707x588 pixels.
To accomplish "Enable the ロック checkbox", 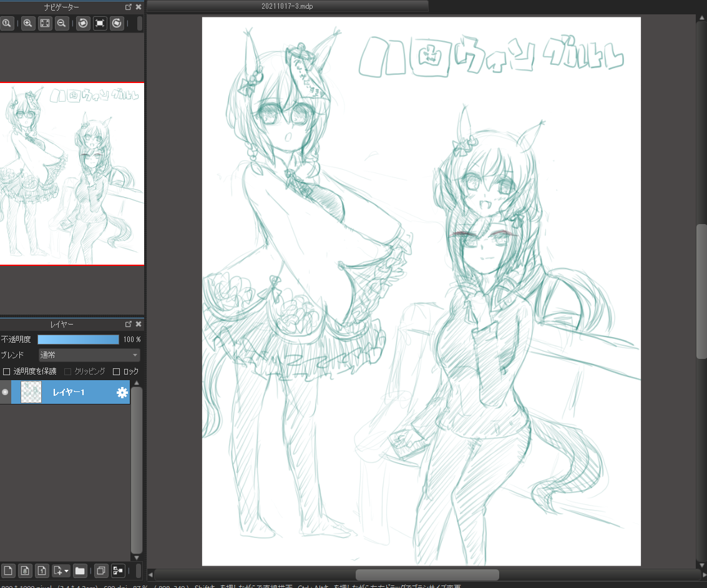I will pyautogui.click(x=116, y=371).
